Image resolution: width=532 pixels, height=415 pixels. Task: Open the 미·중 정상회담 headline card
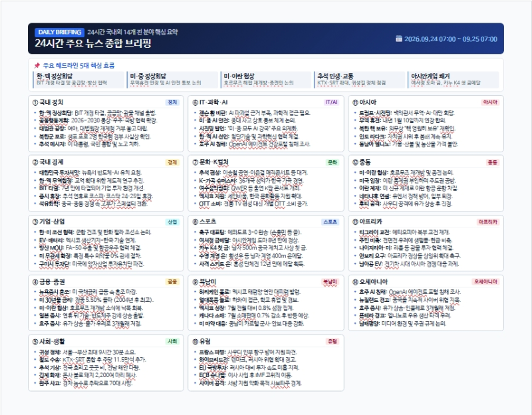(172, 79)
